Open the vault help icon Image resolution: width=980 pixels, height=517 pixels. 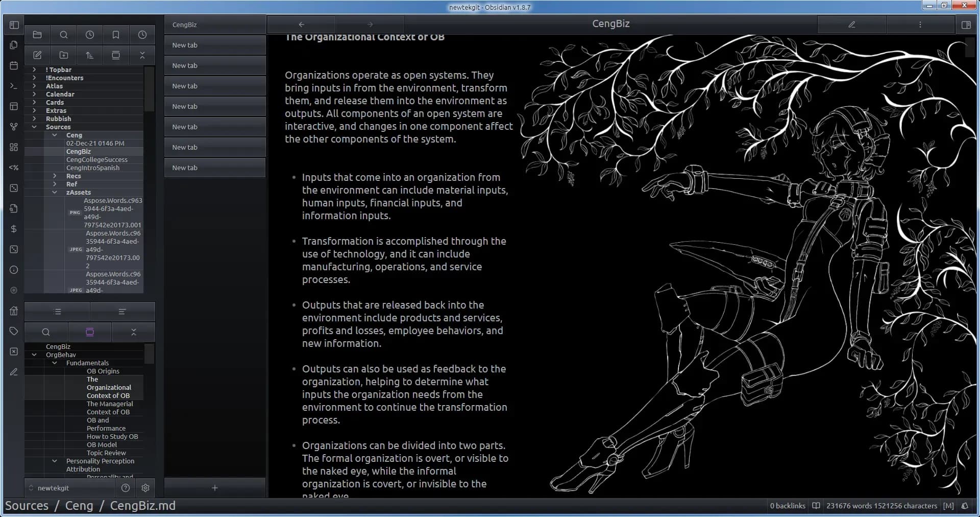[126, 488]
